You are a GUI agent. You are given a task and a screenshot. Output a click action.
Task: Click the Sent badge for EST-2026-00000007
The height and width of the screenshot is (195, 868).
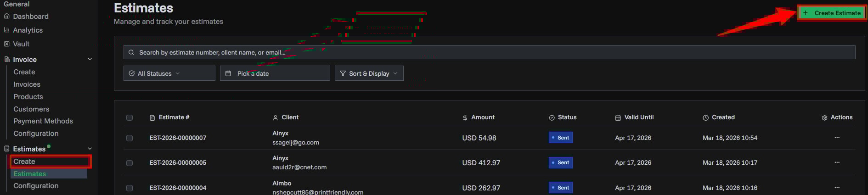point(560,138)
